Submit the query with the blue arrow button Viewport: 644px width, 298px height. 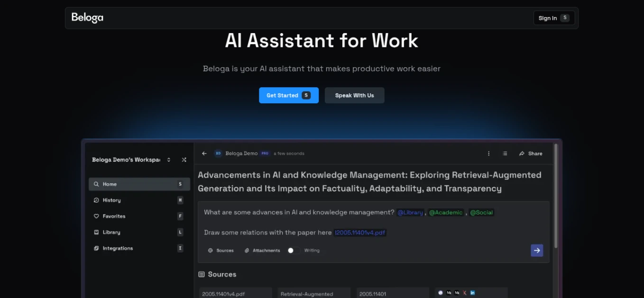coord(537,251)
